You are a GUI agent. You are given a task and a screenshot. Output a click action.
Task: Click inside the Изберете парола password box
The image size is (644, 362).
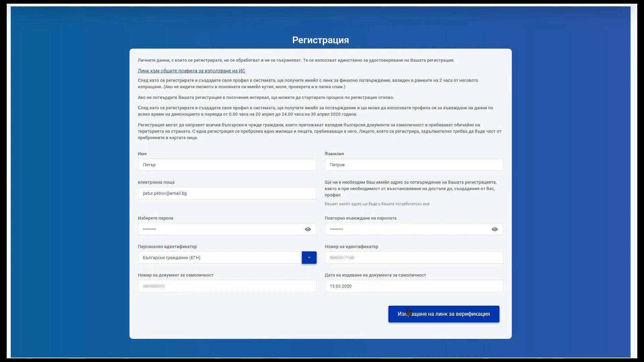tap(220, 229)
